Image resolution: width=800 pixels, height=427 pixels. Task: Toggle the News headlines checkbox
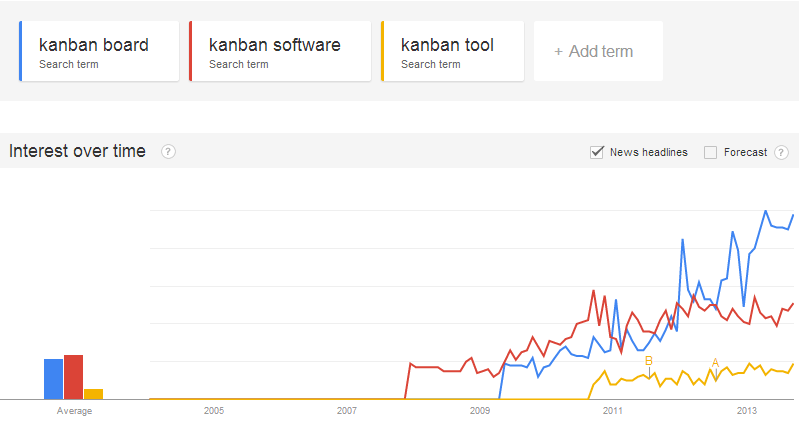coord(597,152)
